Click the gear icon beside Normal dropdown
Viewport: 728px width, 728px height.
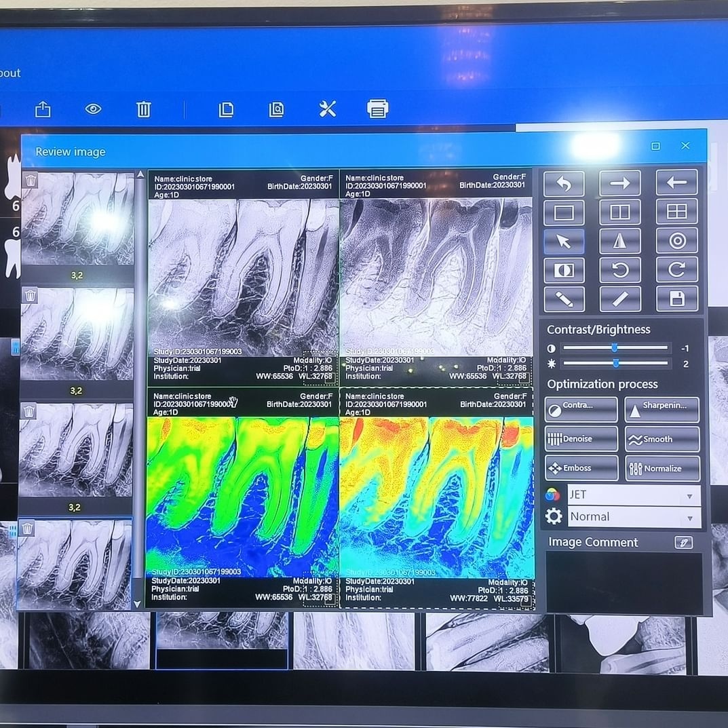point(554,516)
